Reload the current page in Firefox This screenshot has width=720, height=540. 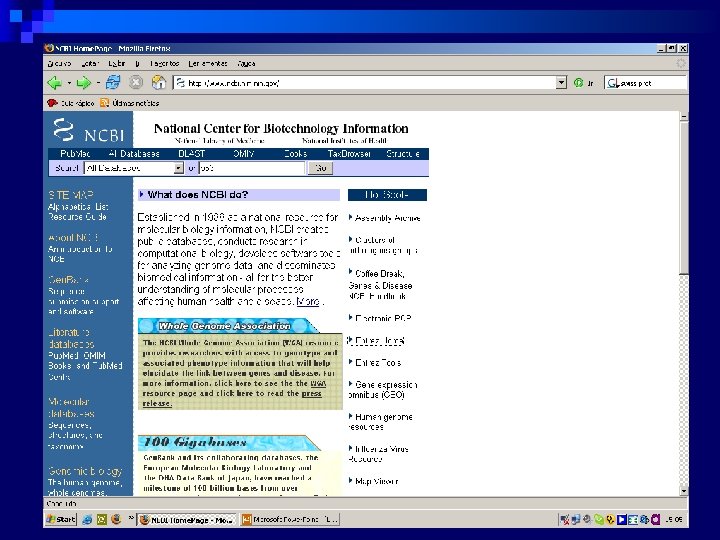(x=112, y=83)
